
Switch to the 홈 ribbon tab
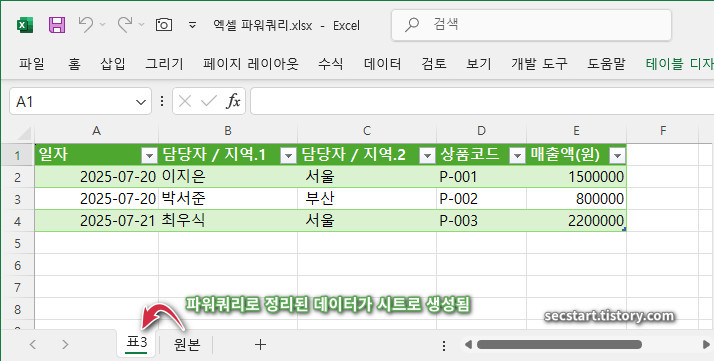[74, 64]
